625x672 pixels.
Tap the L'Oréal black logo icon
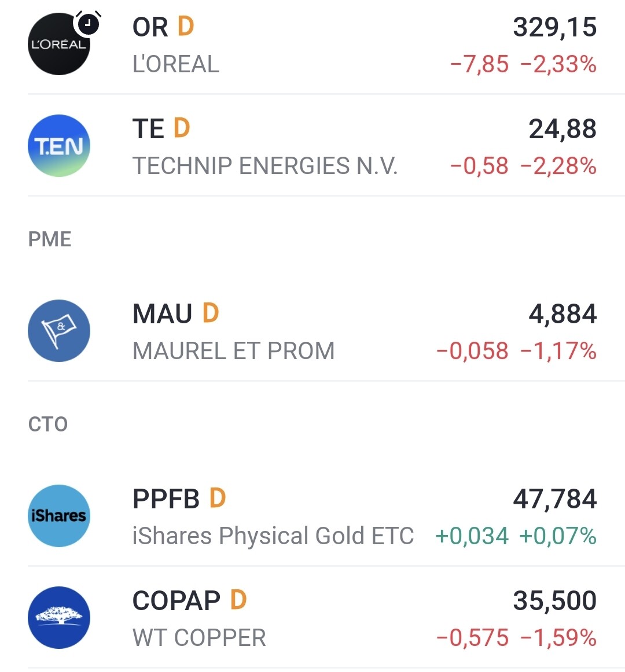pyautogui.click(x=59, y=44)
